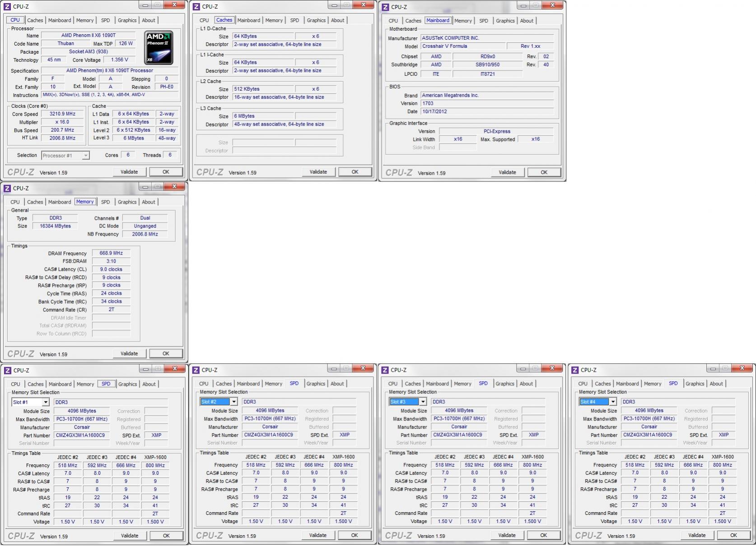The image size is (756, 546).
Task: Click the Z title icon in the Caches window
Action: [x=196, y=6]
